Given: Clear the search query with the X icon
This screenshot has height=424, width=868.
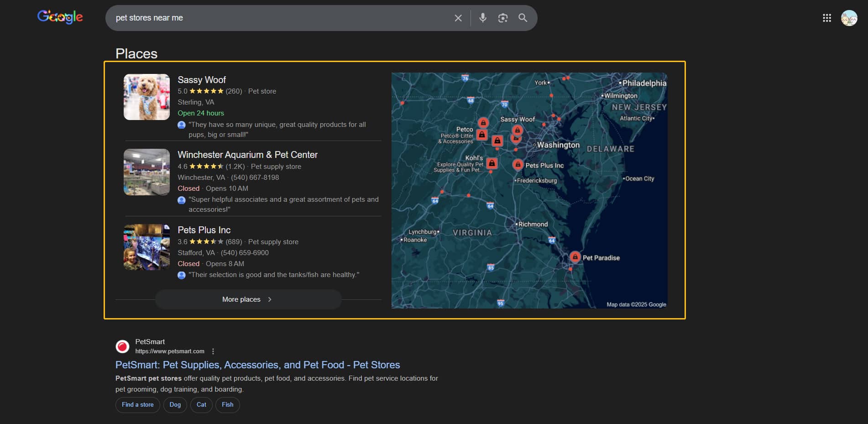Looking at the screenshot, I should click(x=458, y=18).
